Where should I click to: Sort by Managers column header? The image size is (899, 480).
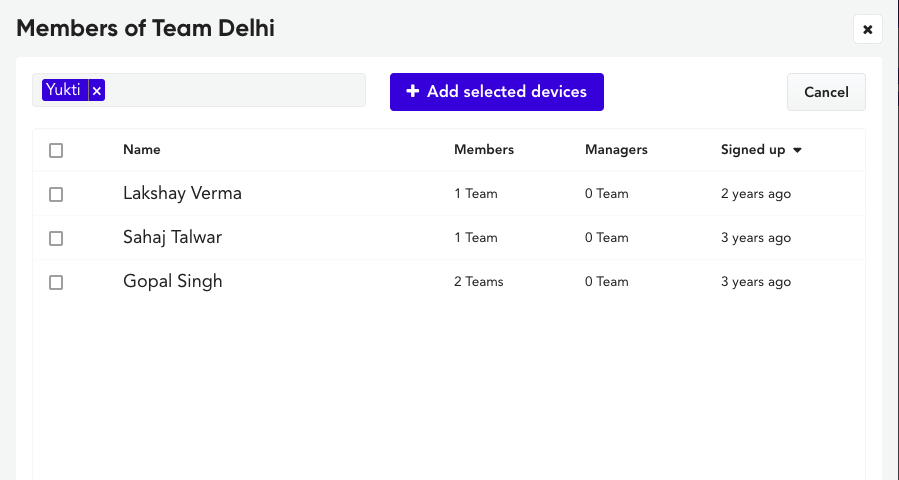616,150
